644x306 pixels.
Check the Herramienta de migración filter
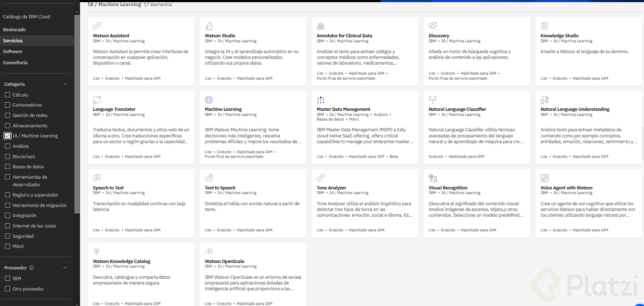coord(8,205)
